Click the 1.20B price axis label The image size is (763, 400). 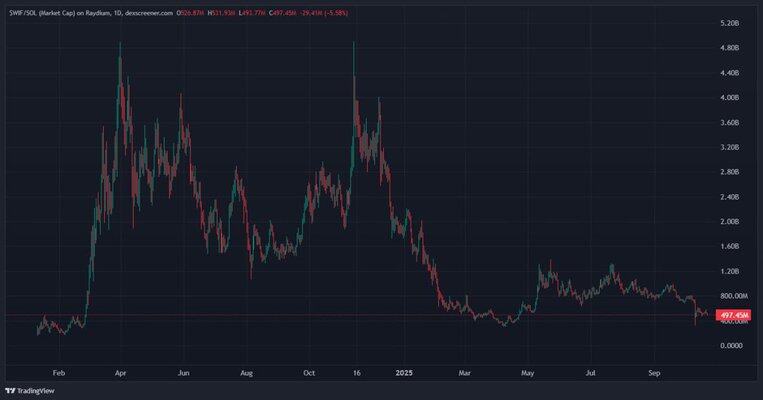[730, 271]
